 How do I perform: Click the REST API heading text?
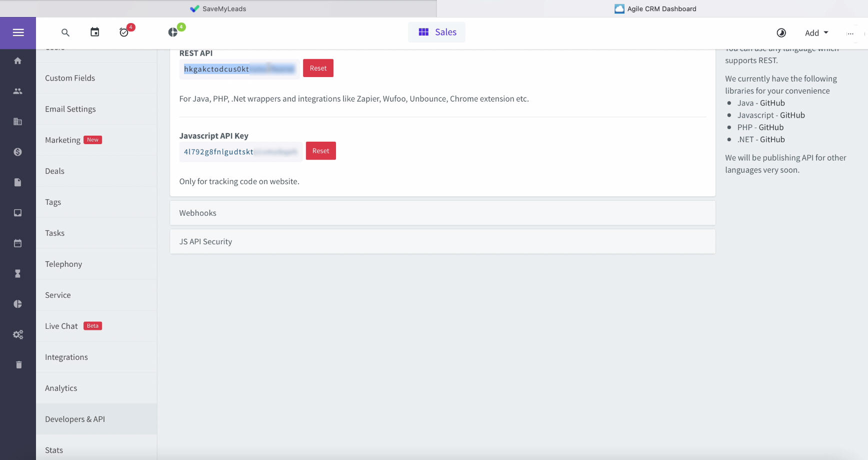pyautogui.click(x=196, y=53)
